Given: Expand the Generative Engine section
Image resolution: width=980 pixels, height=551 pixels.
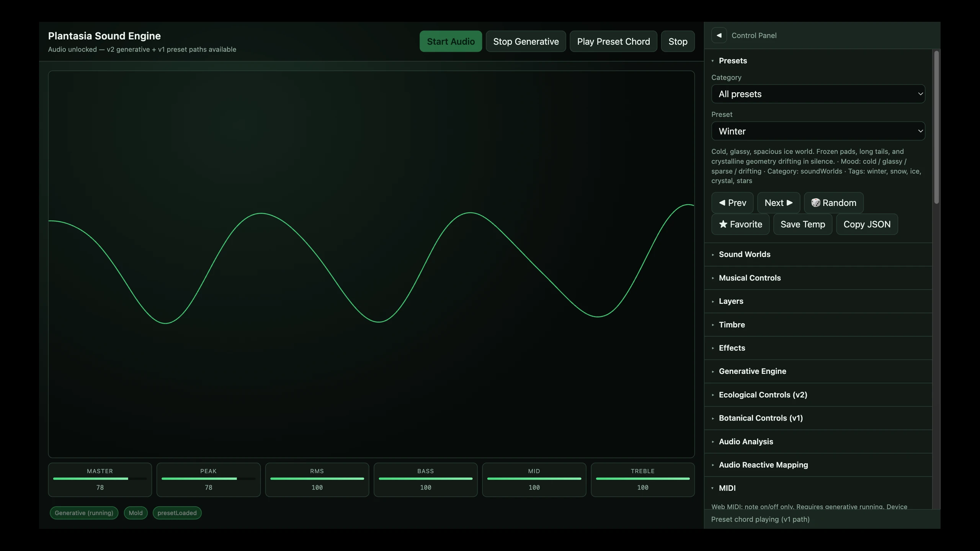Looking at the screenshot, I should pyautogui.click(x=818, y=371).
